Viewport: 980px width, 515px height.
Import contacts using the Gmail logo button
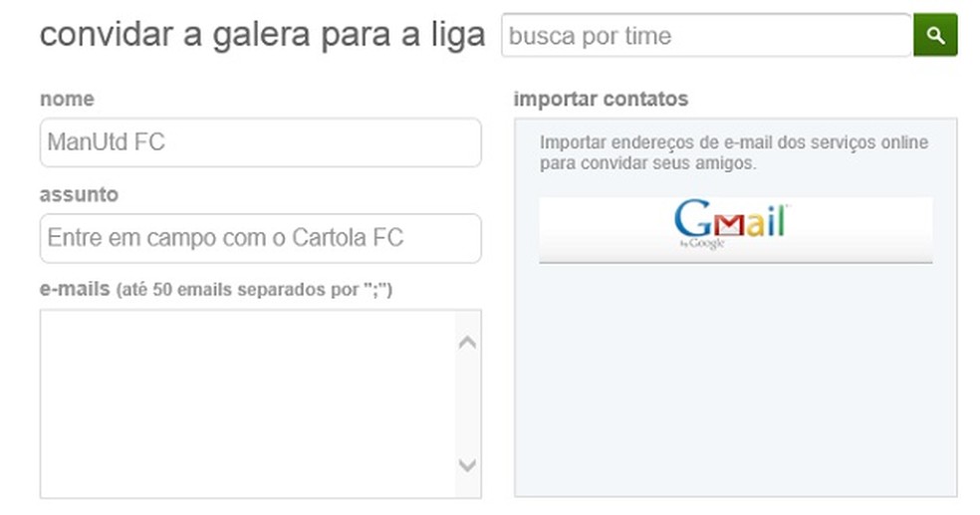735,229
